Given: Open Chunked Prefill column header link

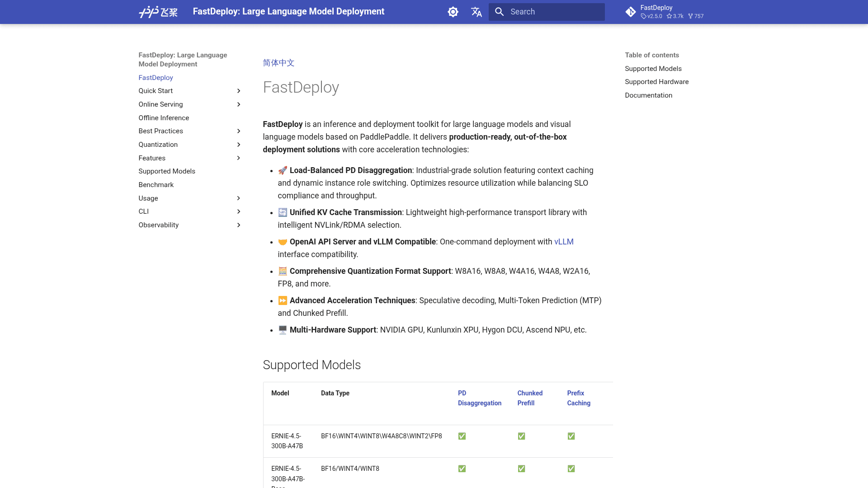Looking at the screenshot, I should pos(530,398).
